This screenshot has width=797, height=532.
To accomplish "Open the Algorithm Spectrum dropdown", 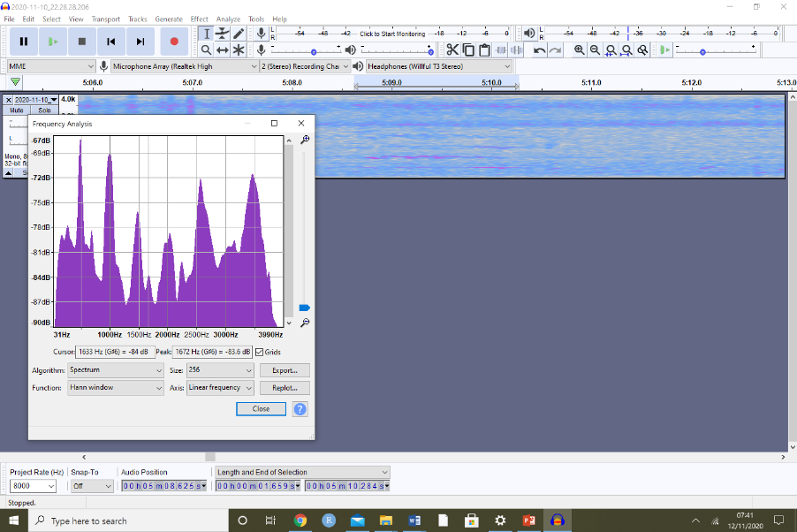I will tap(116, 370).
